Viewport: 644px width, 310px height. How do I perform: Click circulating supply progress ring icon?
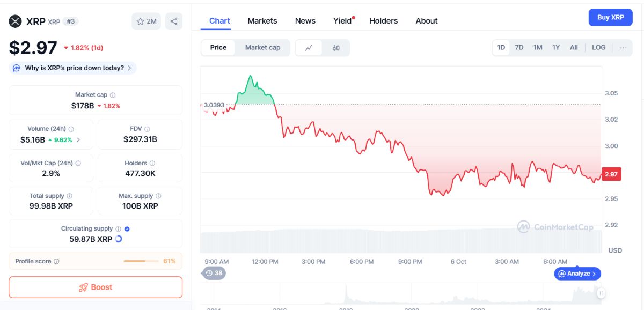(119, 239)
